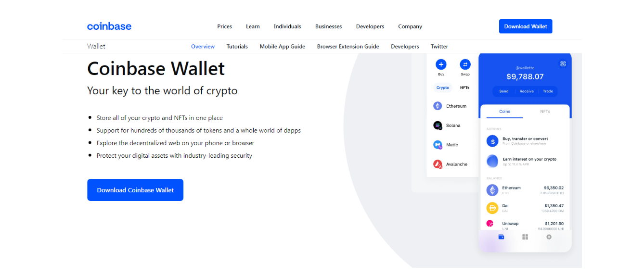
Task: Open the grid apps icon in bottom navigation
Action: [525, 237]
